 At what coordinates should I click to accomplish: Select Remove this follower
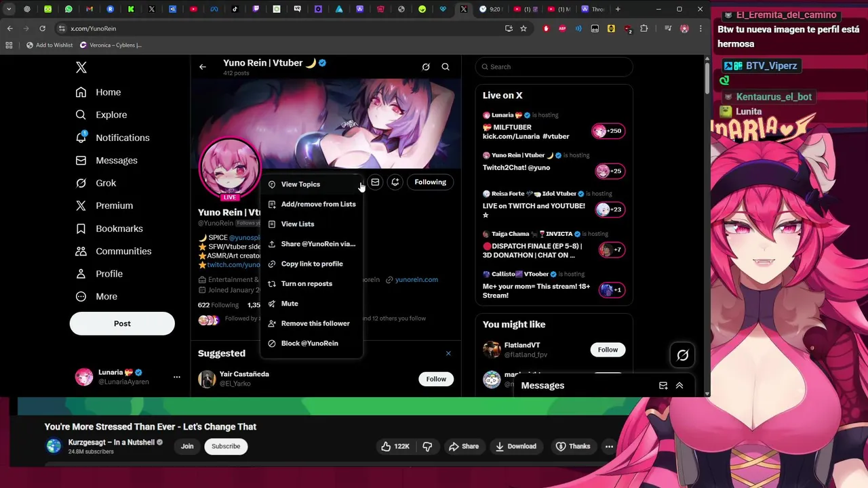tap(311, 323)
